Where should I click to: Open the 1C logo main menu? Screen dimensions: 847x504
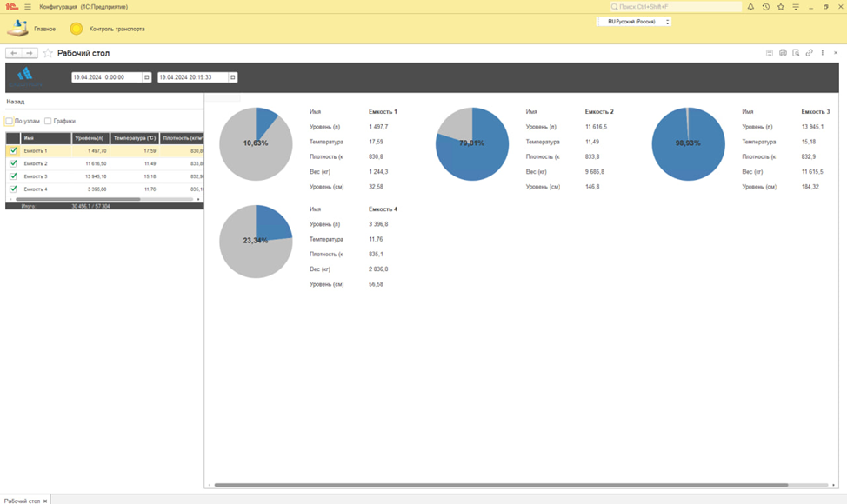[x=11, y=7]
